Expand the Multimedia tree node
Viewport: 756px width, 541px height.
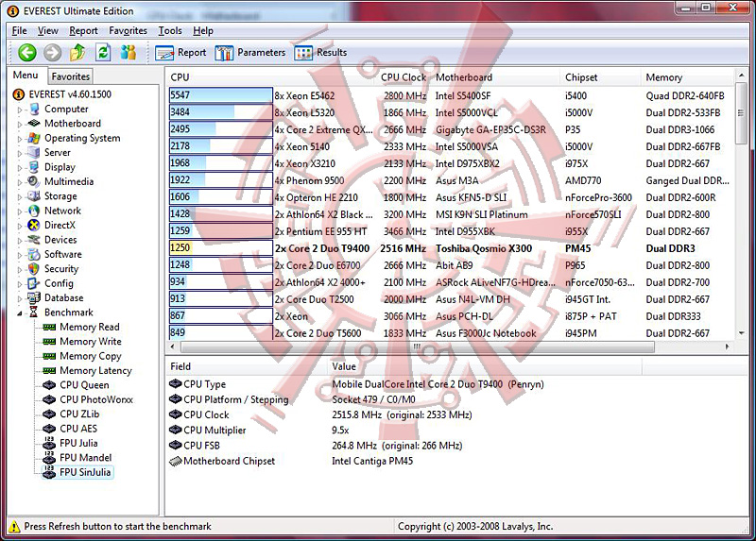[20, 182]
